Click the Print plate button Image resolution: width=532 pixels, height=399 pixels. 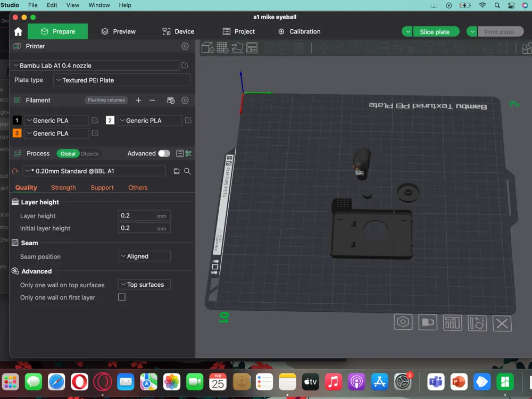501,31
